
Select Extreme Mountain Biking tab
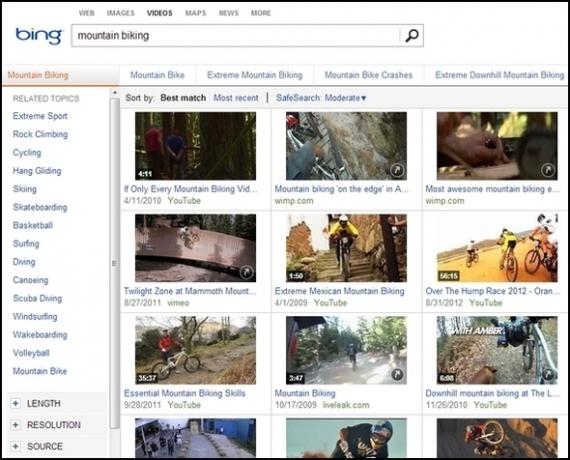(x=255, y=75)
